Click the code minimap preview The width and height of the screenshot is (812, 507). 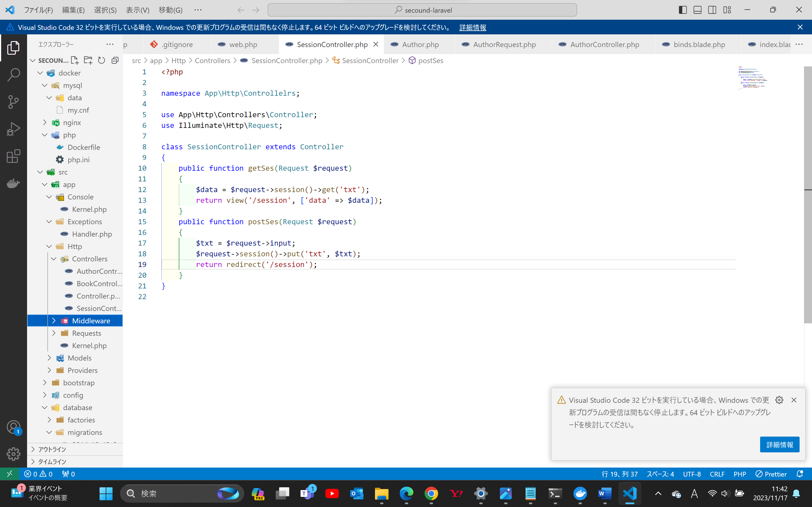752,79
